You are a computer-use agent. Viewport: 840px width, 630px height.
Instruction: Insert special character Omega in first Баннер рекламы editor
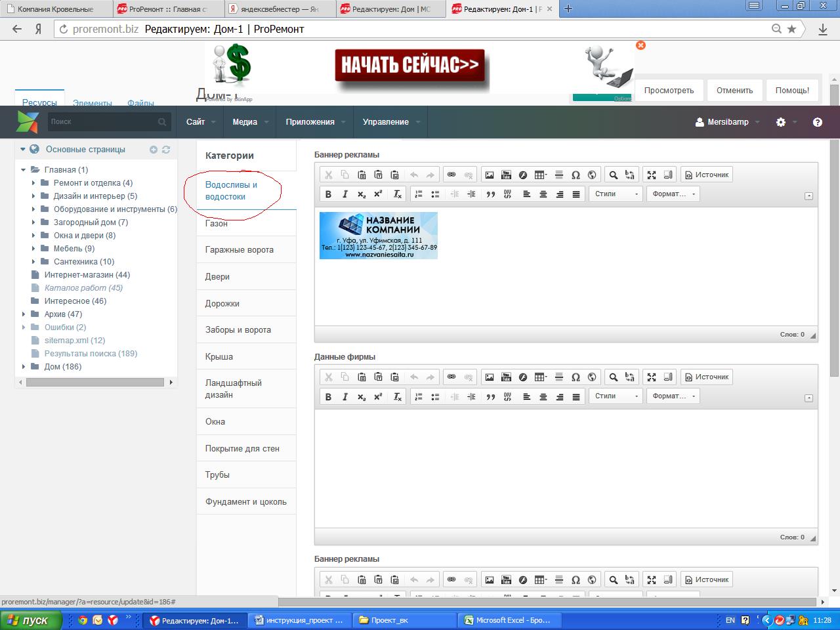click(x=576, y=175)
